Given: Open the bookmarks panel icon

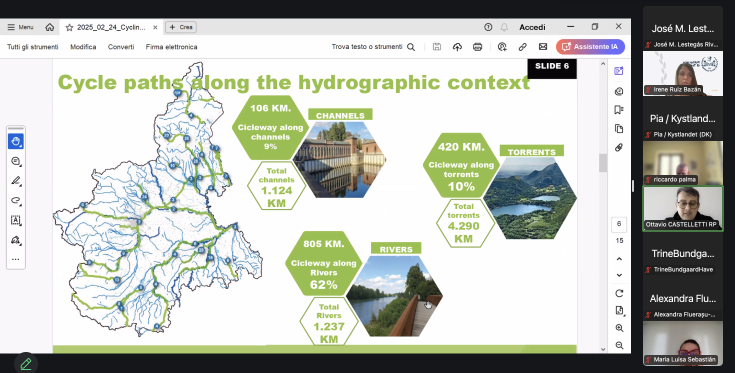Looking at the screenshot, I should 619,110.
